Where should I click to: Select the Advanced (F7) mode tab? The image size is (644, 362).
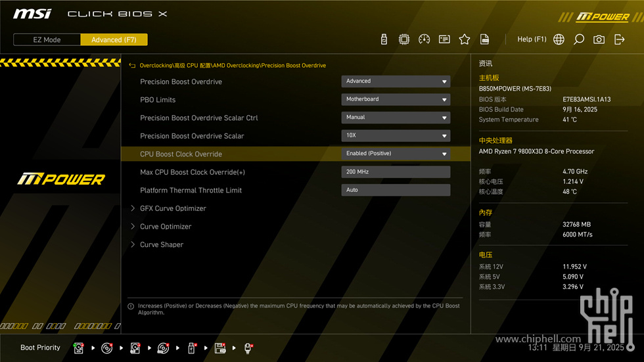click(114, 40)
